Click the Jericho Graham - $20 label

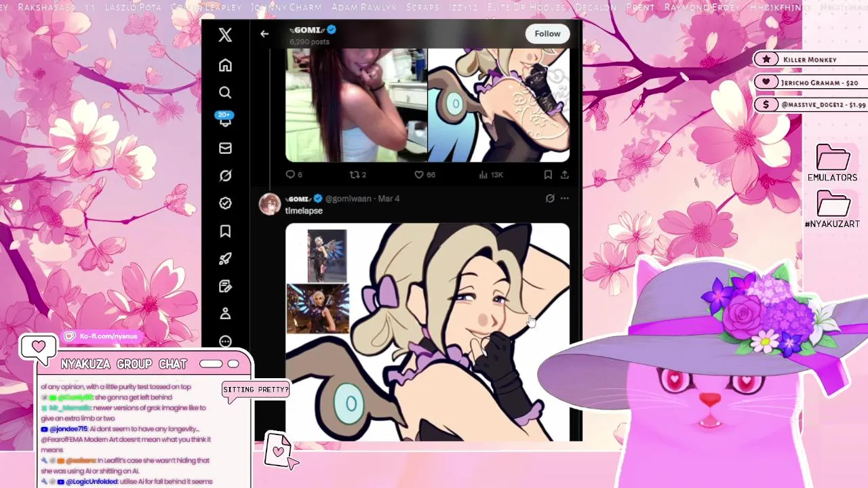(x=809, y=82)
